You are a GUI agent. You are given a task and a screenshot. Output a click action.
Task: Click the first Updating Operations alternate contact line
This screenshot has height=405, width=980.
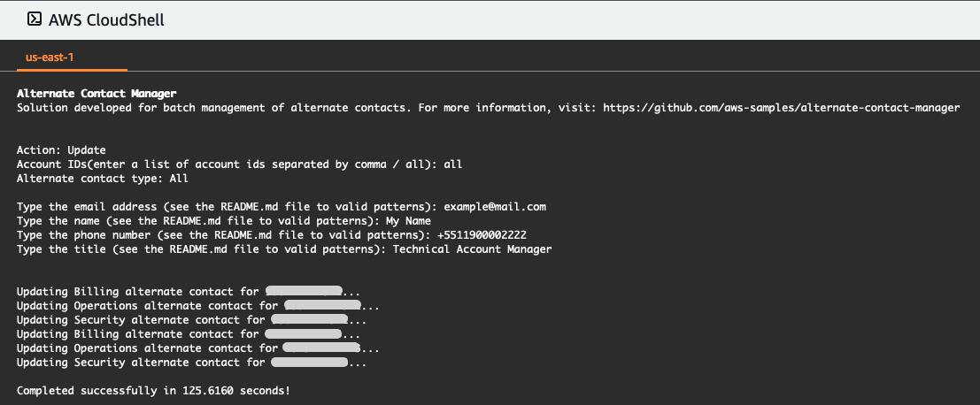[x=198, y=306]
